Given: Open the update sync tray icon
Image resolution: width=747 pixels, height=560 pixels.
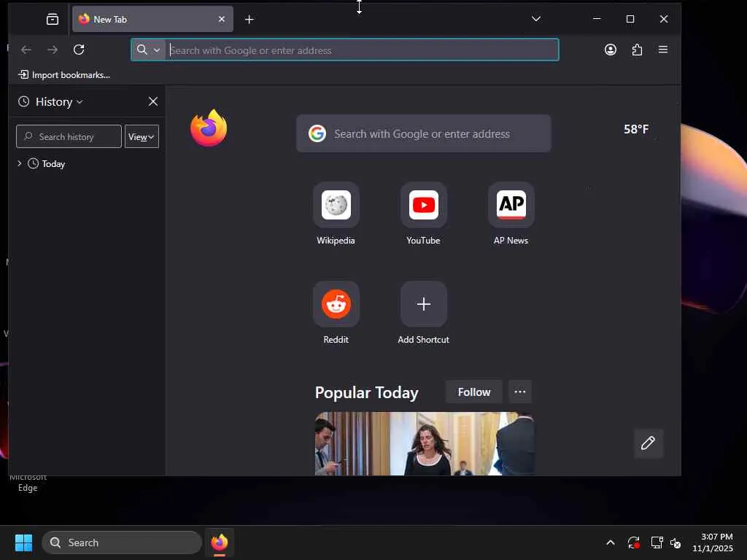Looking at the screenshot, I should point(634,542).
